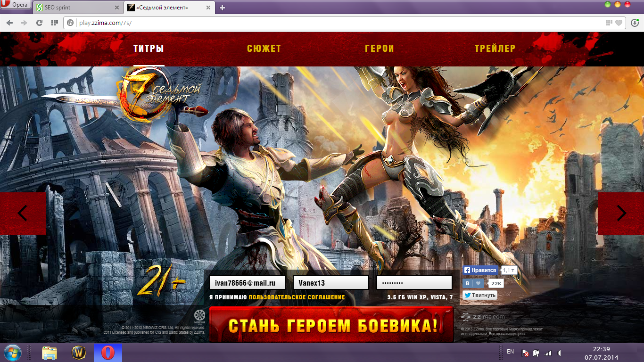Image resolution: width=644 pixels, height=362 pixels.
Task: Click the site info globe icon
Action: [x=71, y=23]
